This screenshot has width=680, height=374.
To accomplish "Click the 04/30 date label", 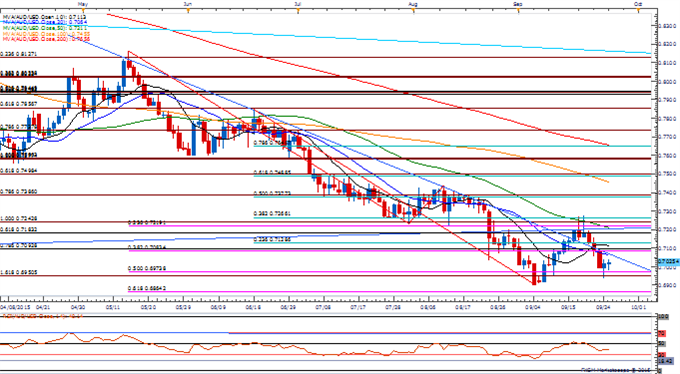I will pos(78,306).
